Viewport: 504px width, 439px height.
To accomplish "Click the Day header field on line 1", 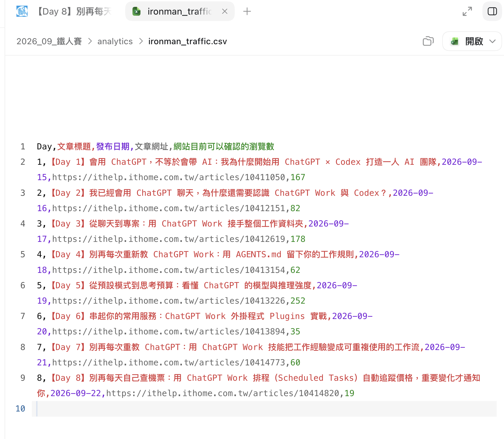I will [45, 146].
